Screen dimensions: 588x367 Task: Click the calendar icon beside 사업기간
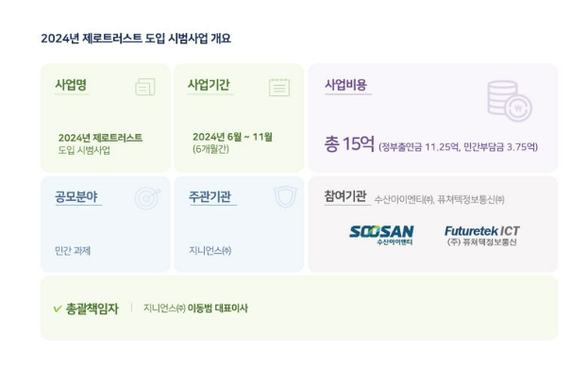[279, 88]
